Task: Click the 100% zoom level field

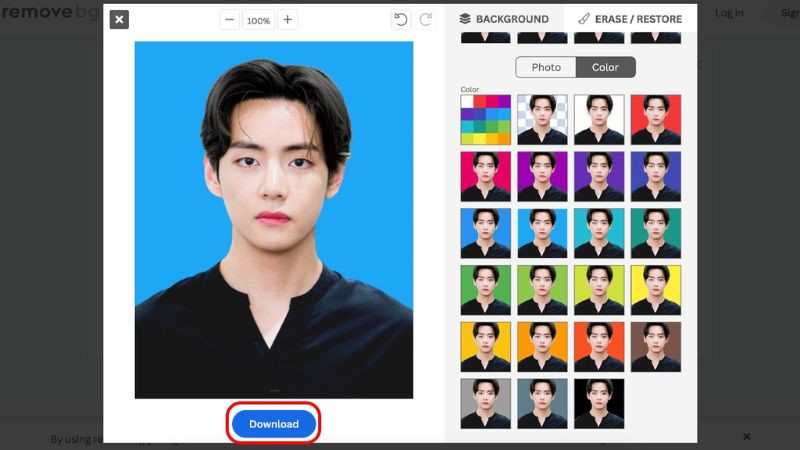Action: (x=259, y=20)
